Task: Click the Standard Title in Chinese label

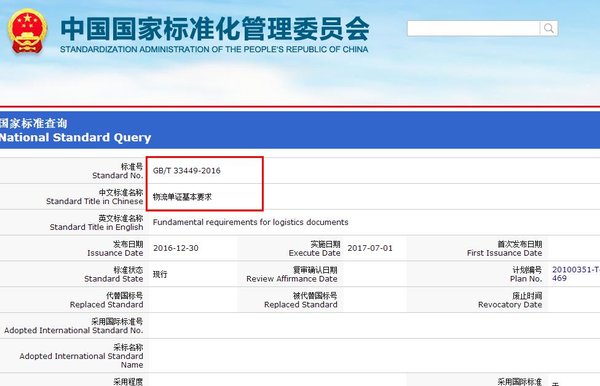Action: pos(95,197)
